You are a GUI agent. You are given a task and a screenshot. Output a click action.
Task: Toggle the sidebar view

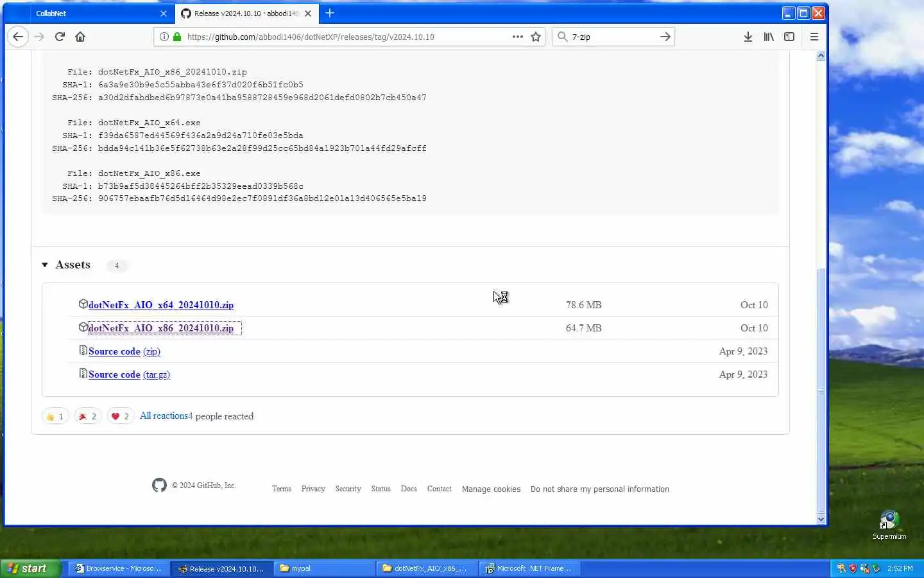click(789, 37)
